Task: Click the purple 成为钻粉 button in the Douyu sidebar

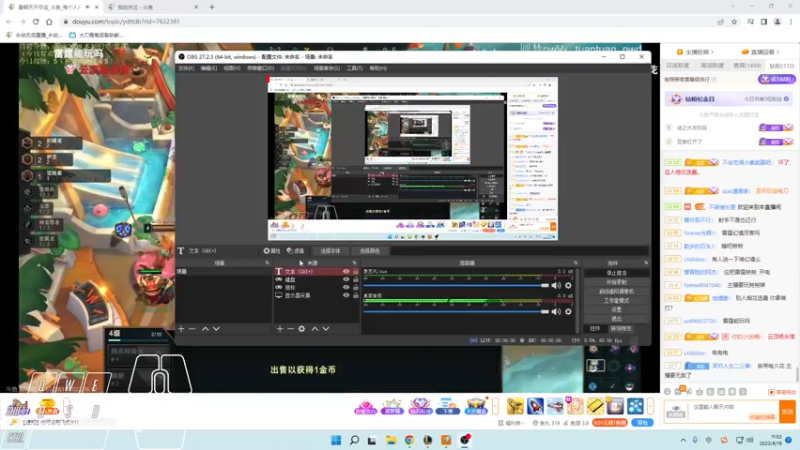Action: pyautogui.click(x=777, y=79)
